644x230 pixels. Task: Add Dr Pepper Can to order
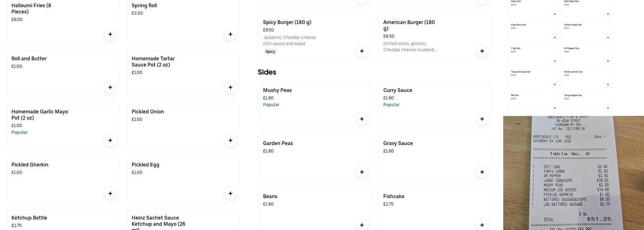tap(608, 61)
